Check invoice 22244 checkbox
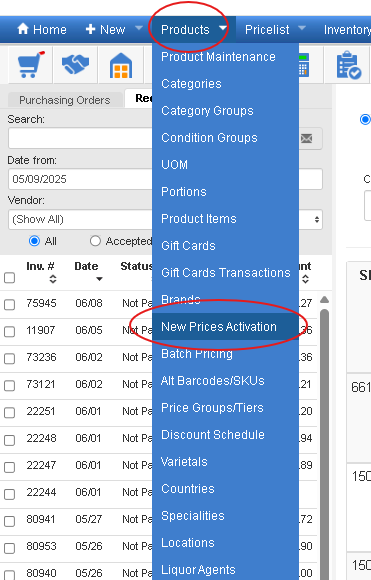This screenshot has width=371, height=580. coord(9,494)
